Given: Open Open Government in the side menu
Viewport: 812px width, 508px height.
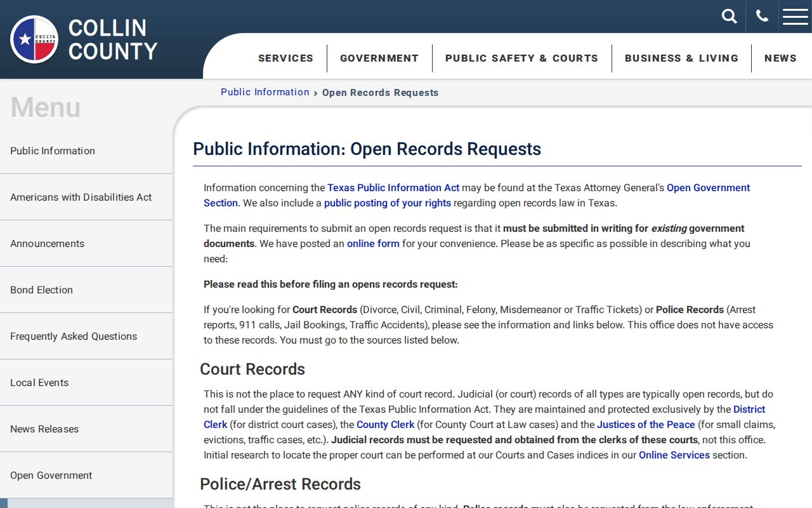Looking at the screenshot, I should (86, 476).
